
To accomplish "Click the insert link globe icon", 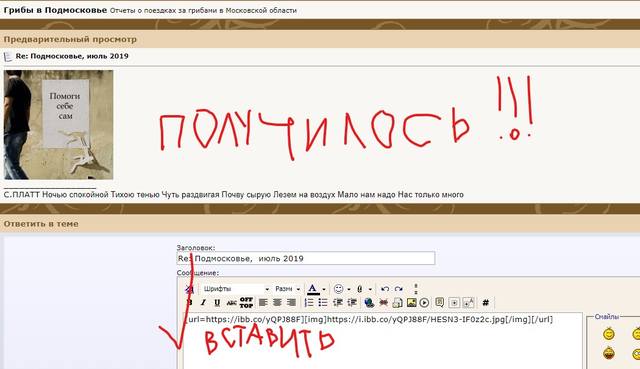I will tap(369, 302).
